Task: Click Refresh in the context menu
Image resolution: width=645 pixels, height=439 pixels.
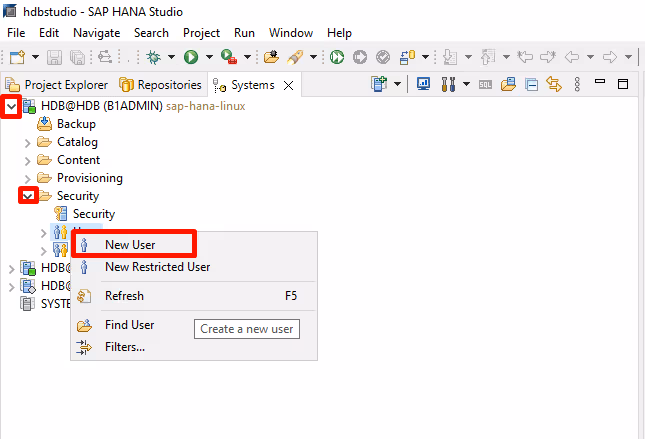Action: click(124, 296)
